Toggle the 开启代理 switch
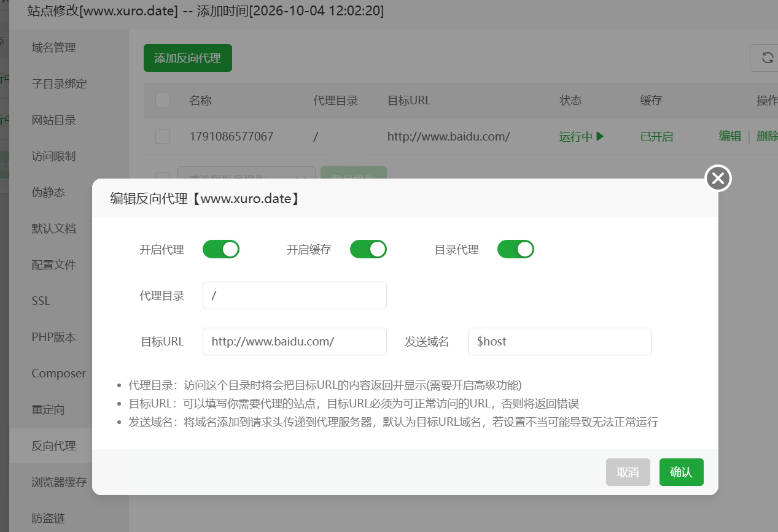The width and height of the screenshot is (778, 532). tap(221, 249)
